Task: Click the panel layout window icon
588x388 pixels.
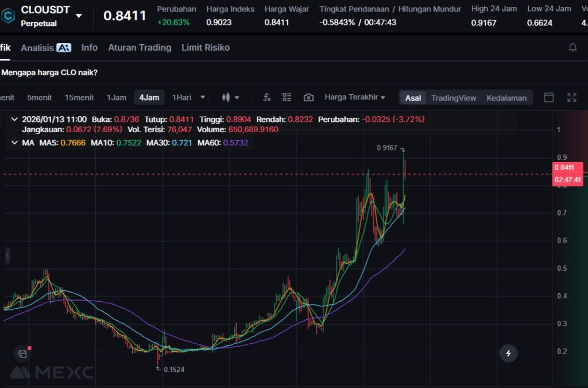Action: coord(549,98)
